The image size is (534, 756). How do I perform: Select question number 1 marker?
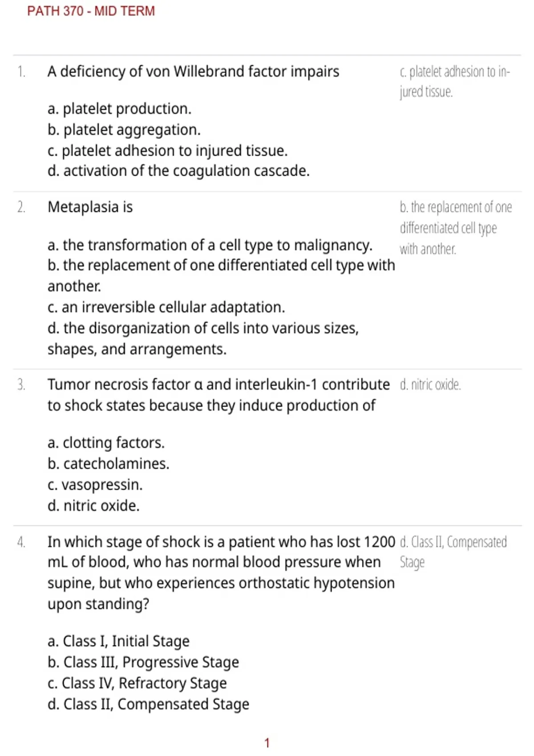click(21, 72)
